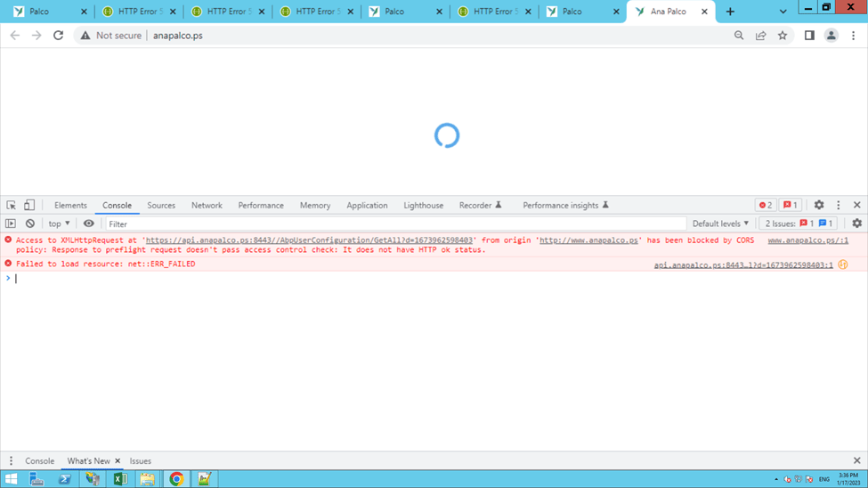Open the 2 Issues summary button
868x488 pixels.
tap(799, 224)
